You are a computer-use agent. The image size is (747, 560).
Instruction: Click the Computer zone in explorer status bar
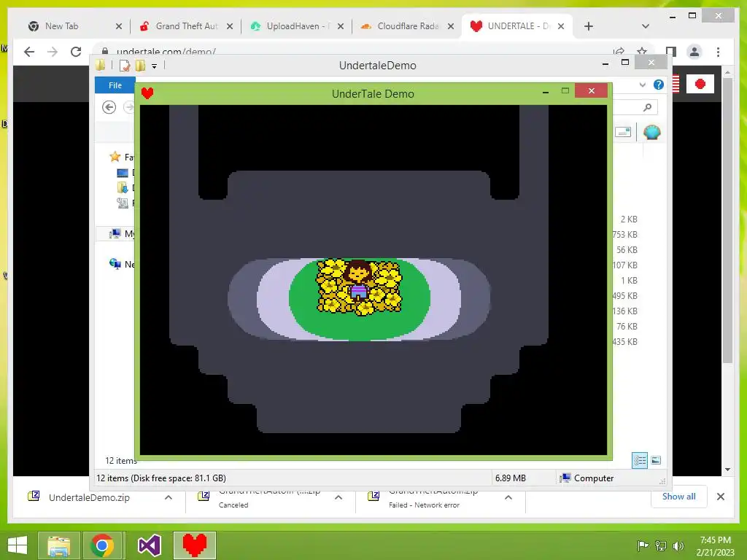[587, 478]
